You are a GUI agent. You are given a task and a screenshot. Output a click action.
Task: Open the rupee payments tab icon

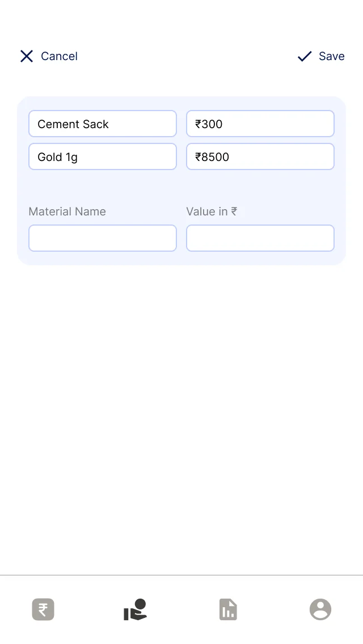pos(43,609)
